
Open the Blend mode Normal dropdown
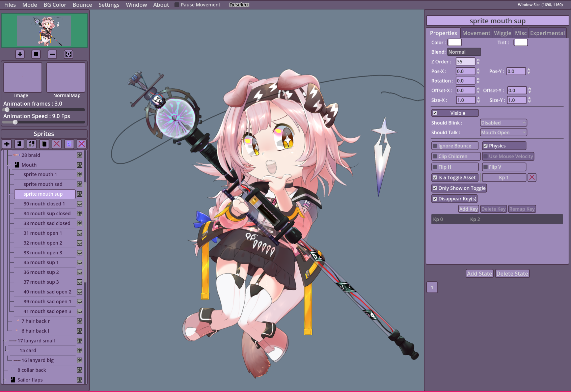point(464,52)
